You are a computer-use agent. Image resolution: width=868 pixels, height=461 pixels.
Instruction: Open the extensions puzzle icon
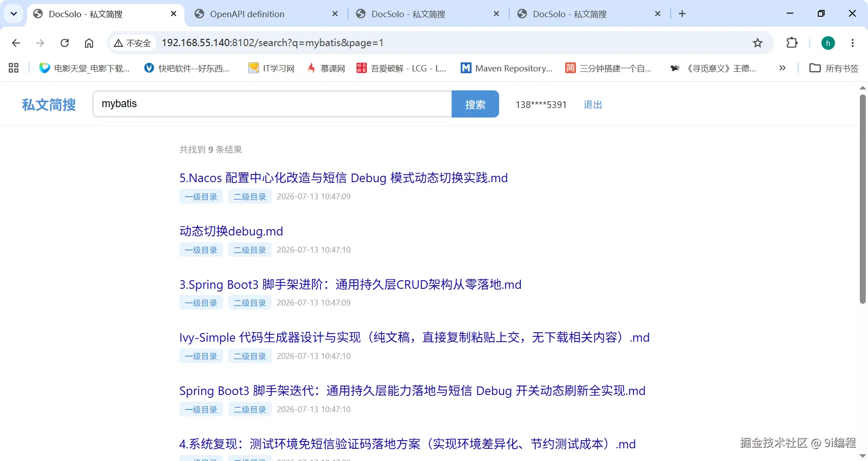tap(792, 43)
